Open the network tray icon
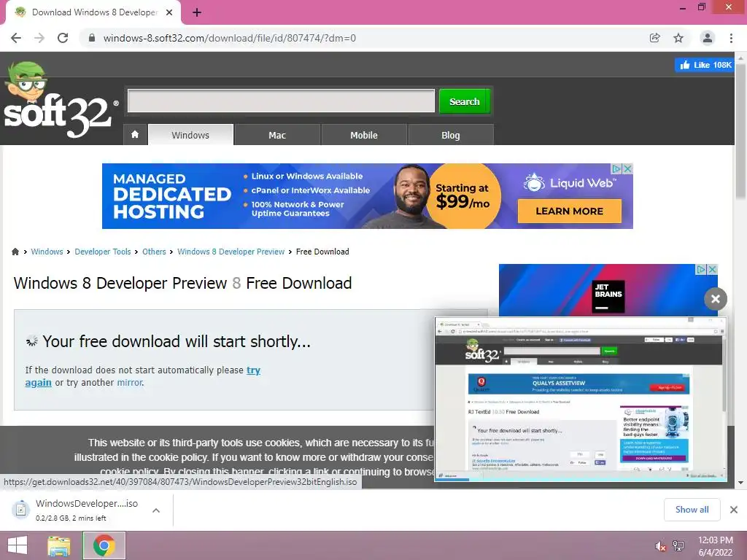This screenshot has height=560, width=747. [x=678, y=546]
